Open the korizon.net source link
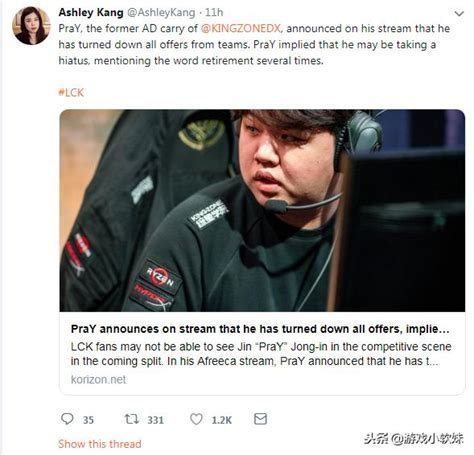This screenshot has height=455, width=474. coord(98,379)
